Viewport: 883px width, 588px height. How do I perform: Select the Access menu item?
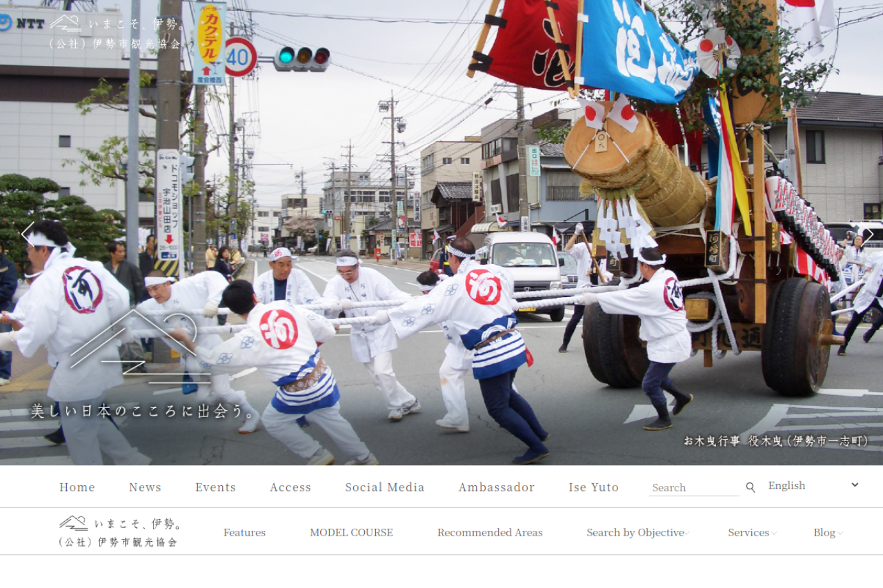[x=290, y=487]
